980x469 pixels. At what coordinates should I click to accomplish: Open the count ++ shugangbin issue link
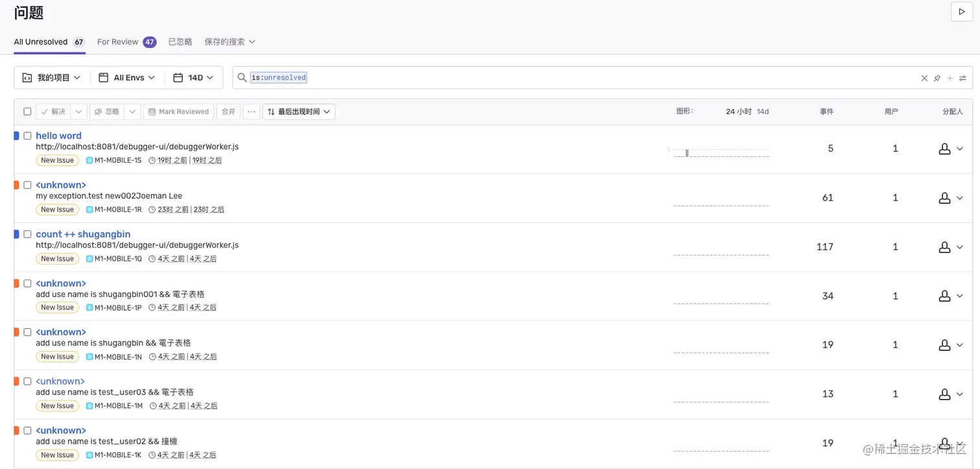click(83, 234)
